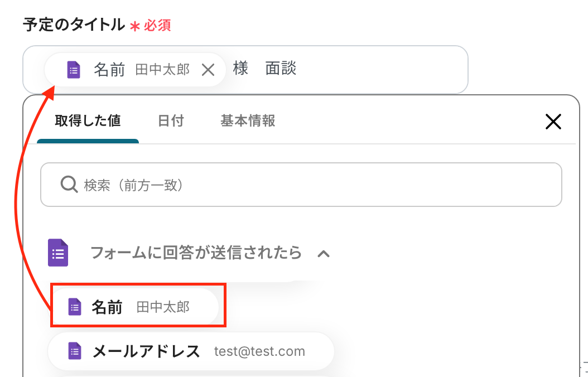Image resolution: width=588 pixels, height=377 pixels.
Task: Click the Forms icon beside メールアドレス
Action: [x=75, y=351]
